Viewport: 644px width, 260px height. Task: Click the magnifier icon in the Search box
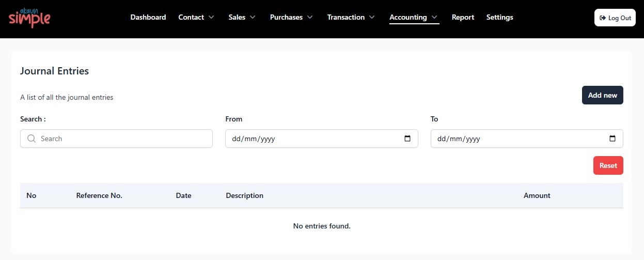pos(32,139)
